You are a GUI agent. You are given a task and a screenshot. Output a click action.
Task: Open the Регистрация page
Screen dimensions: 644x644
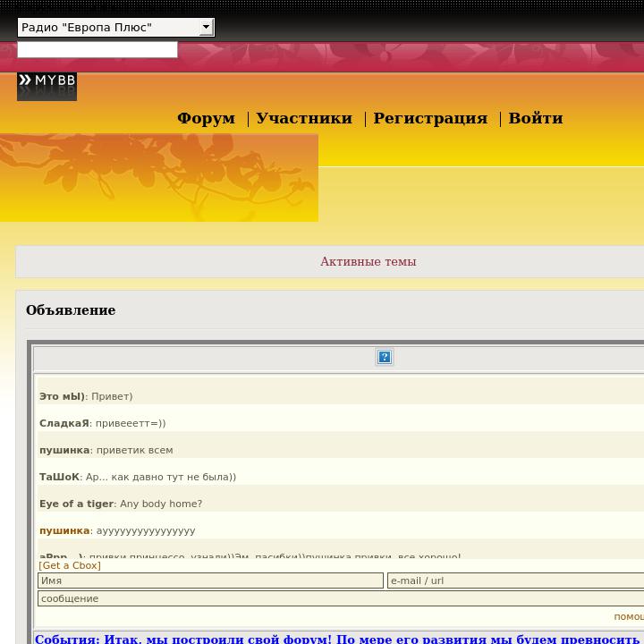[430, 118]
